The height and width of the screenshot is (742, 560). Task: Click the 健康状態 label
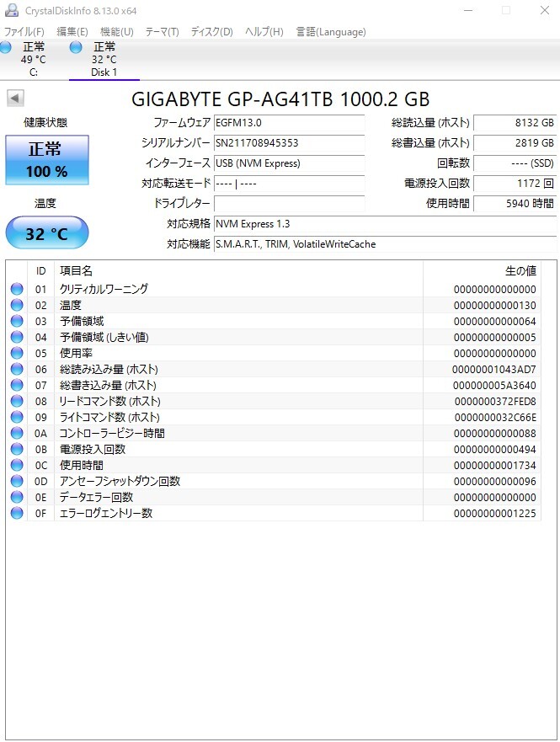tap(45, 123)
